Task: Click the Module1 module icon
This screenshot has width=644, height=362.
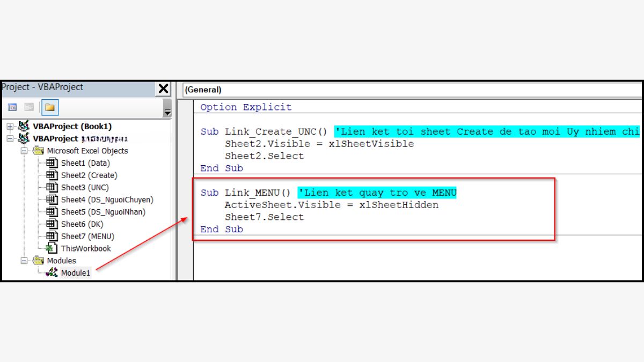Action: 52,273
